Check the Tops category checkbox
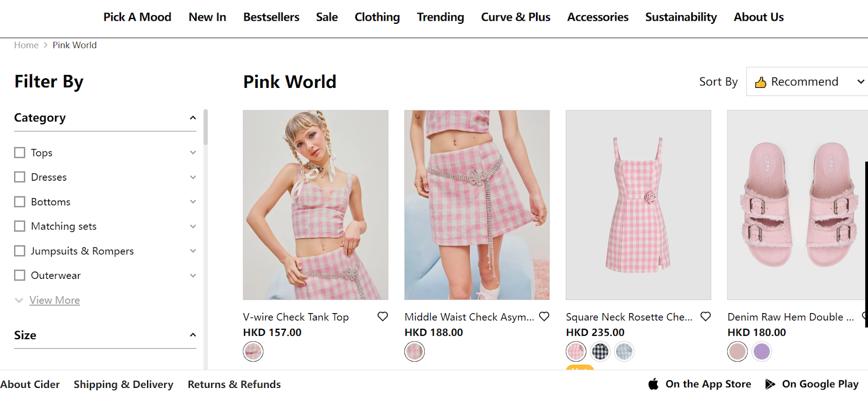Viewport: 868px width, 395px height. click(20, 152)
